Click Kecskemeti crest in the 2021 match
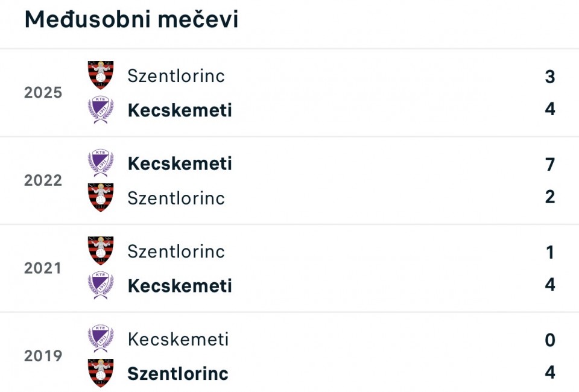The width and height of the screenshot is (579, 392). [x=100, y=286]
